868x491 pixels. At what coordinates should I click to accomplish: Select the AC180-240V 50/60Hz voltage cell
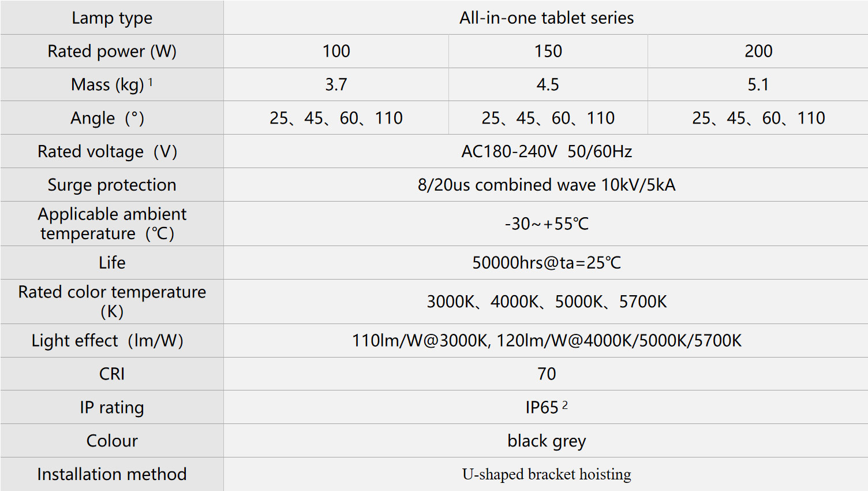click(546, 152)
